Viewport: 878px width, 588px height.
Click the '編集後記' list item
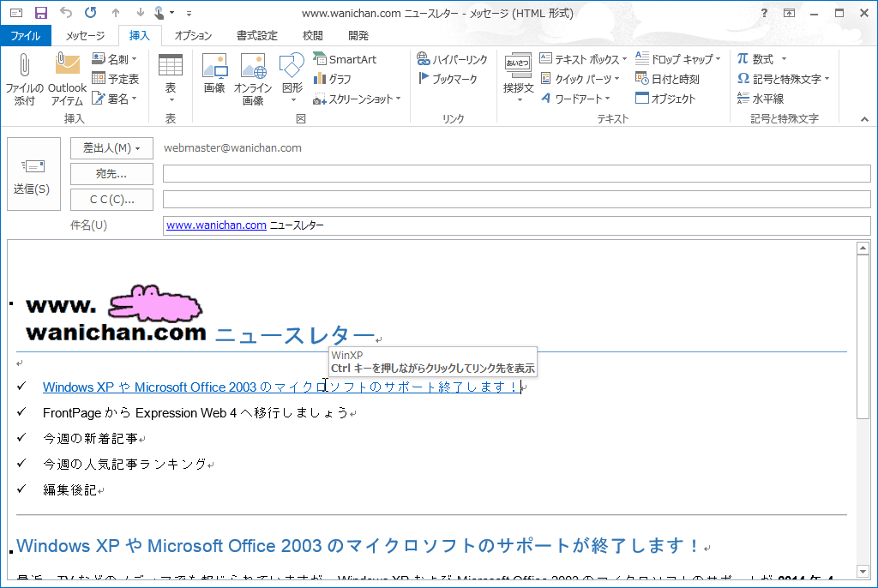click(70, 490)
